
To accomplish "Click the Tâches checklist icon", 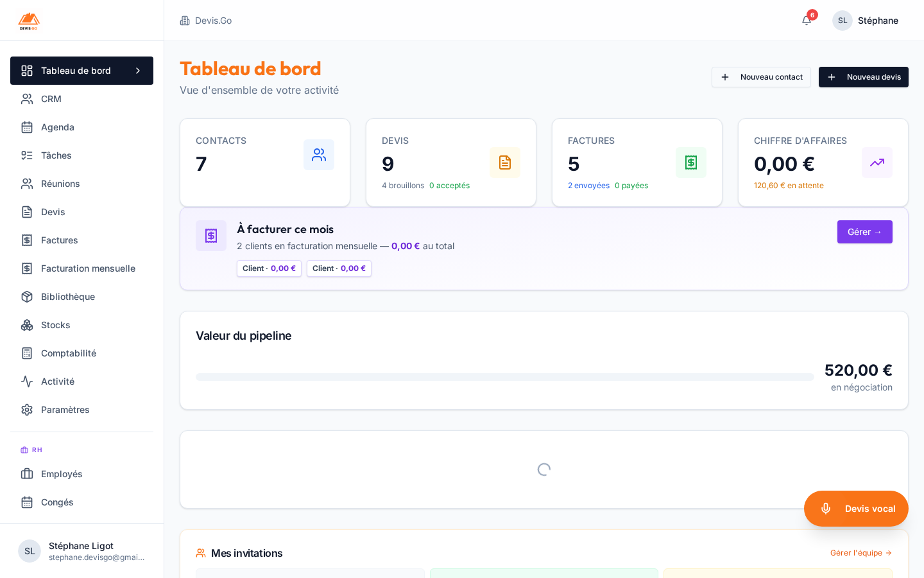I will (x=27, y=155).
